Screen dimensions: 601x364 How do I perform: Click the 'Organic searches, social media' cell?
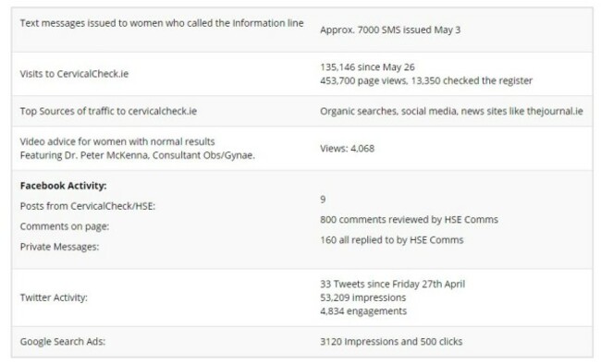coord(451,111)
